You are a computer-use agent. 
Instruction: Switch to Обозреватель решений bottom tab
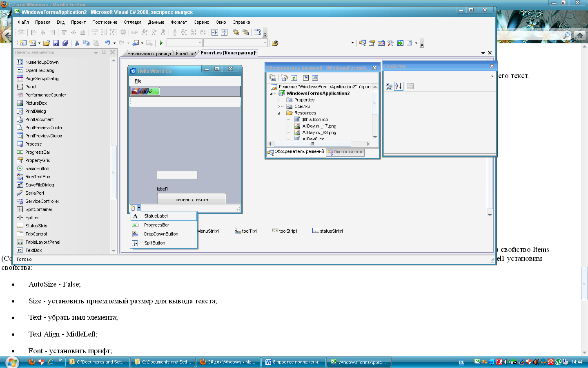tap(296, 152)
